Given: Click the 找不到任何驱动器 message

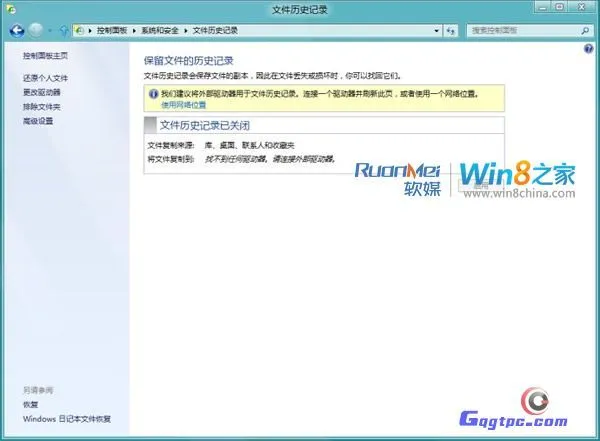Looking at the screenshot, I should [270, 159].
